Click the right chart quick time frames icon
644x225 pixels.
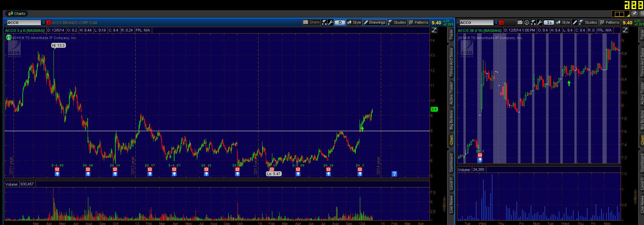(533, 22)
